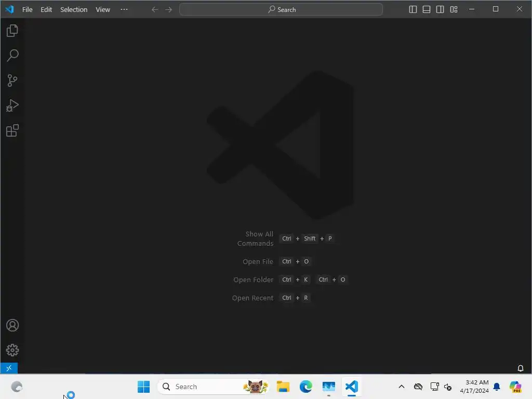Viewport: 532px width, 399px height.
Task: Open the Explorer view in activity bar
Action: coord(12,31)
